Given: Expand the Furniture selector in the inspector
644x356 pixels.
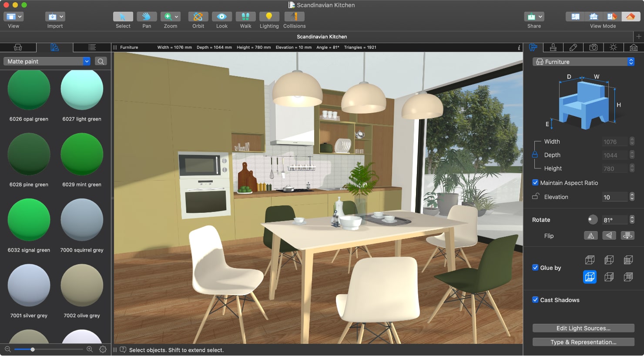Looking at the screenshot, I should [x=583, y=62].
